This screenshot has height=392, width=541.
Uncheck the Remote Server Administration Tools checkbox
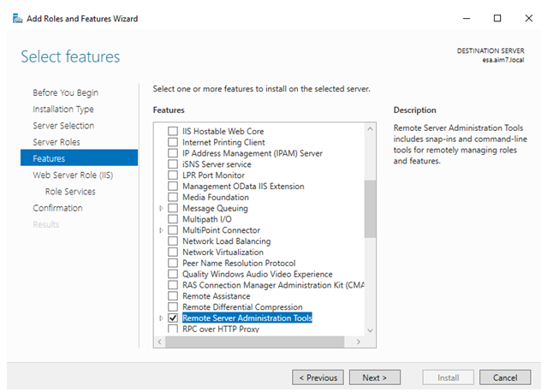(173, 318)
